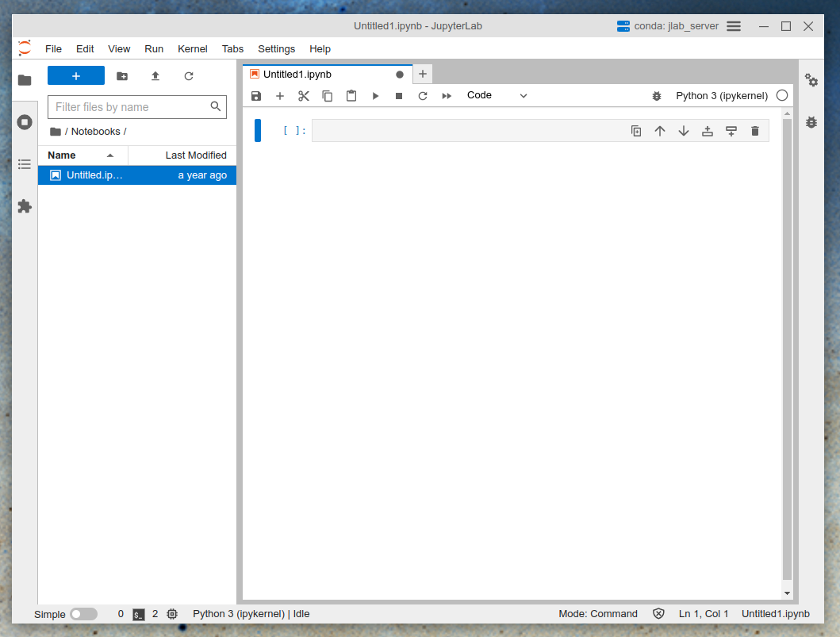This screenshot has width=840, height=637.
Task: Click Python 3 (ipykernel) kernel name button
Action: tap(721, 96)
